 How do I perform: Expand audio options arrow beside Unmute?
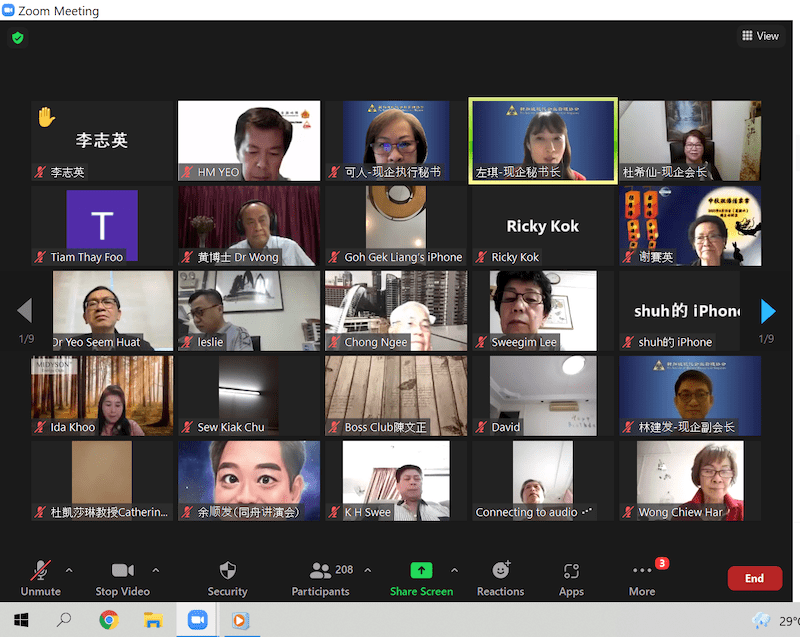point(69,570)
